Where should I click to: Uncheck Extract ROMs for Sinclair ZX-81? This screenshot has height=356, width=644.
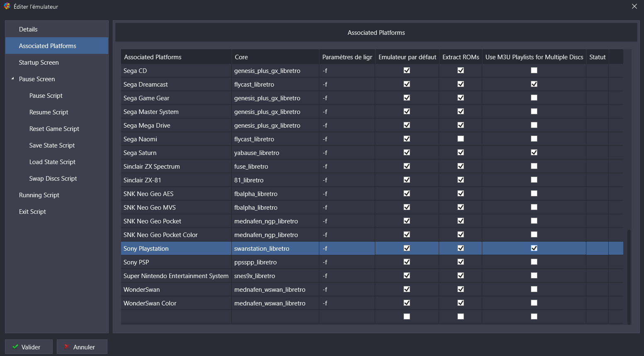tap(461, 180)
